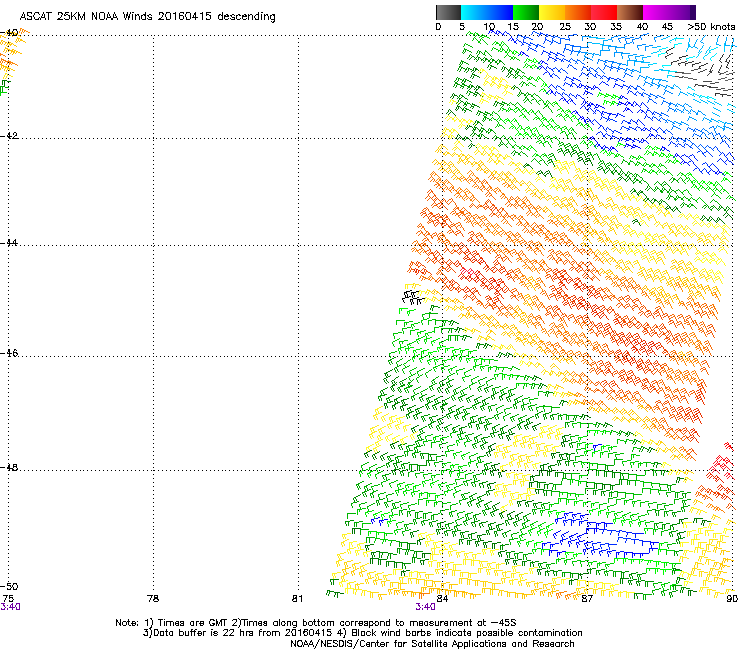
Task: Click the brown 35-40 knots legend segment
Action: [630, 12]
